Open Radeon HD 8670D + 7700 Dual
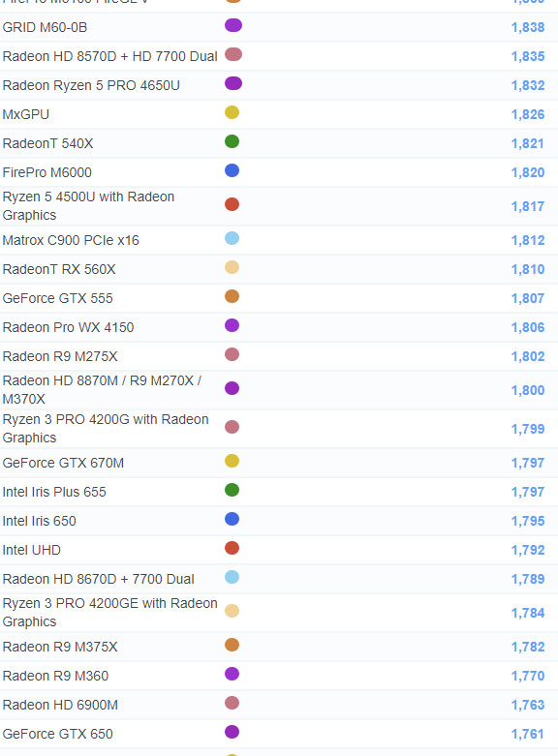Viewport: 558px width, 756px height. point(99,579)
